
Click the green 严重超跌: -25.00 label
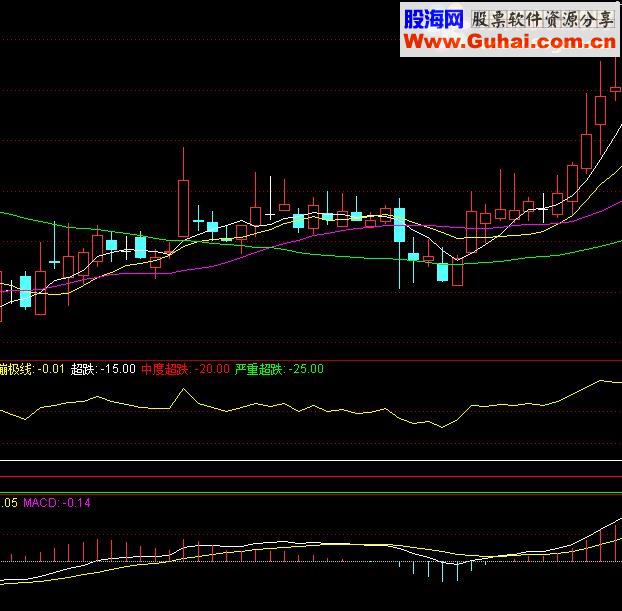279,369
